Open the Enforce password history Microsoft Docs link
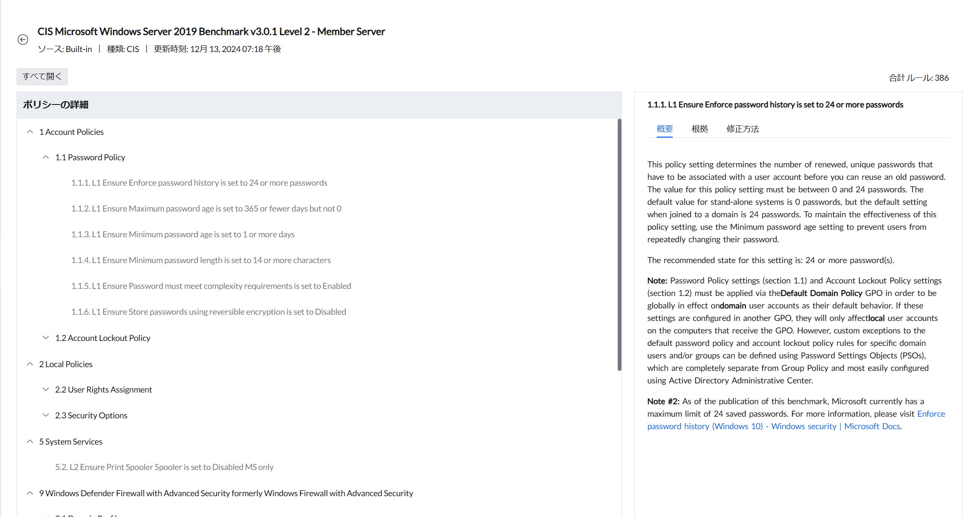Viewport: 980px width, 517px height. point(774,426)
